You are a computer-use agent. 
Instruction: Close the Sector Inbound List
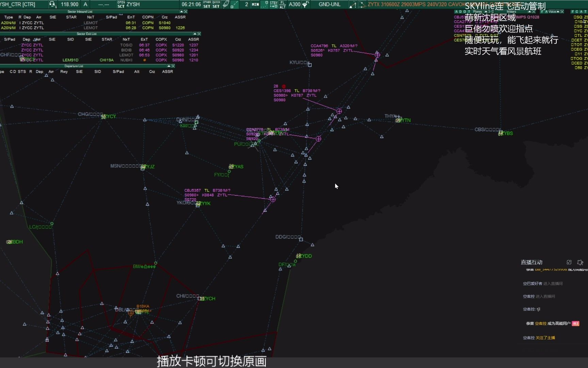[186, 12]
